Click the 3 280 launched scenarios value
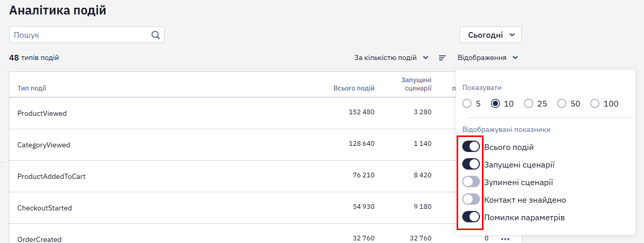 pyautogui.click(x=422, y=112)
